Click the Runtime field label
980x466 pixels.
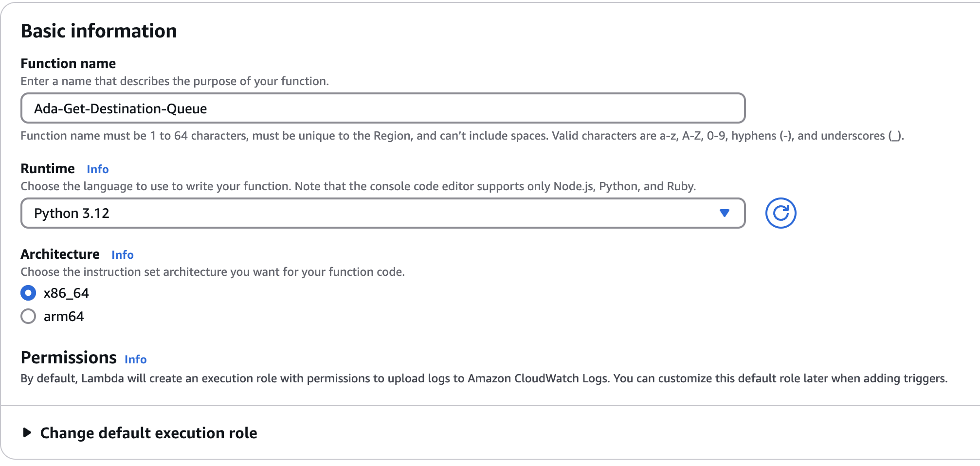click(x=48, y=169)
